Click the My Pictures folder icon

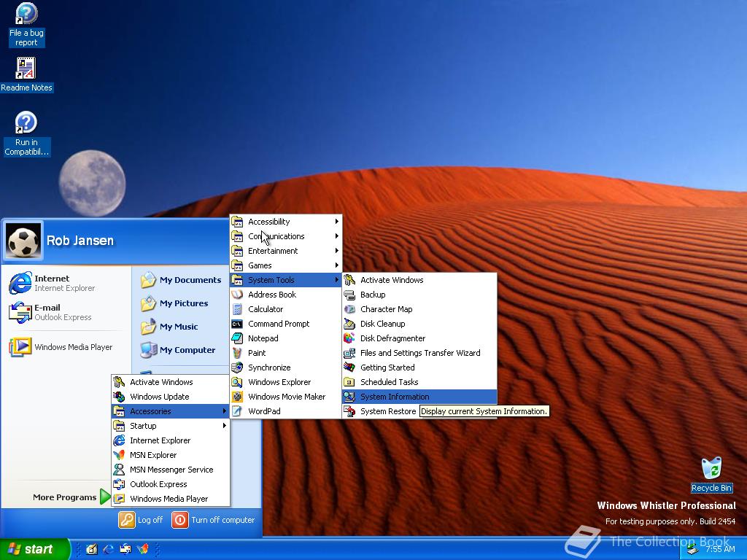point(148,303)
